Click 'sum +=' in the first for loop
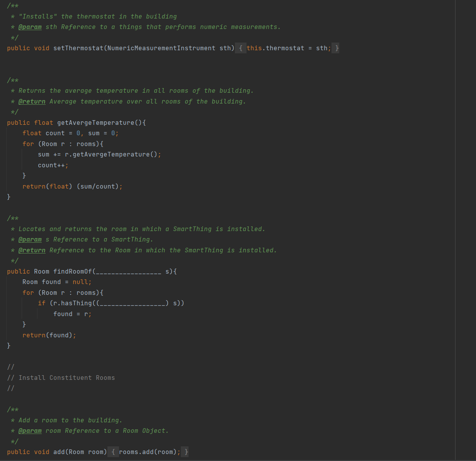The width and height of the screenshot is (476, 461). pyautogui.click(x=49, y=155)
